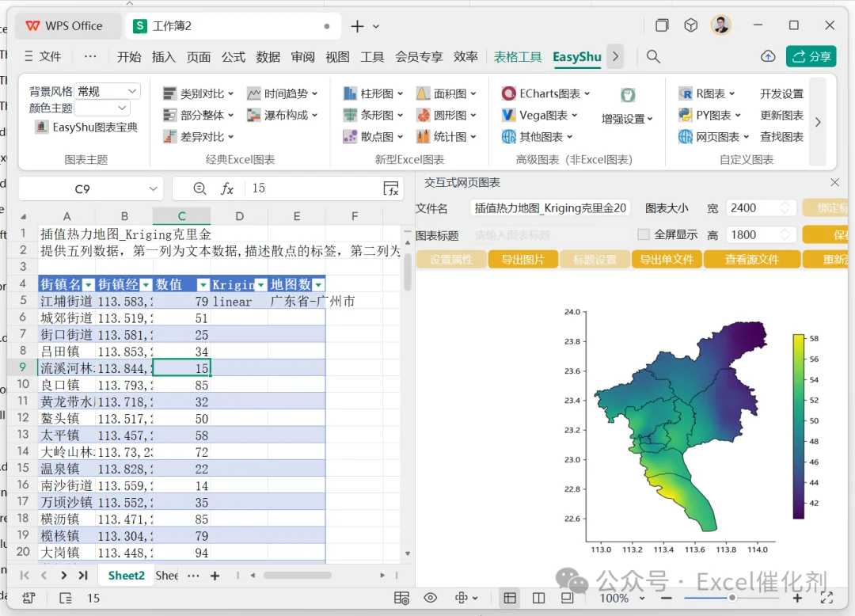Click the cloud upload icon
Screen dimensions: 855x616
tap(768, 56)
